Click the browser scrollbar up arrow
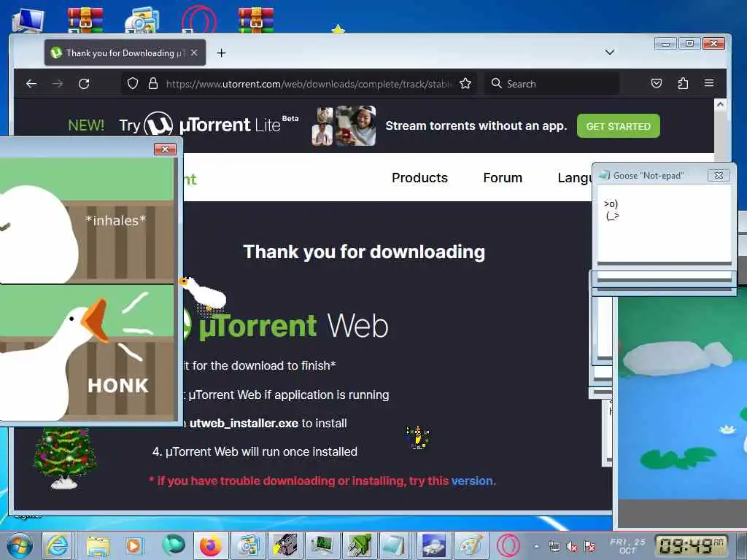Image resolution: width=747 pixels, height=560 pixels. [720, 104]
